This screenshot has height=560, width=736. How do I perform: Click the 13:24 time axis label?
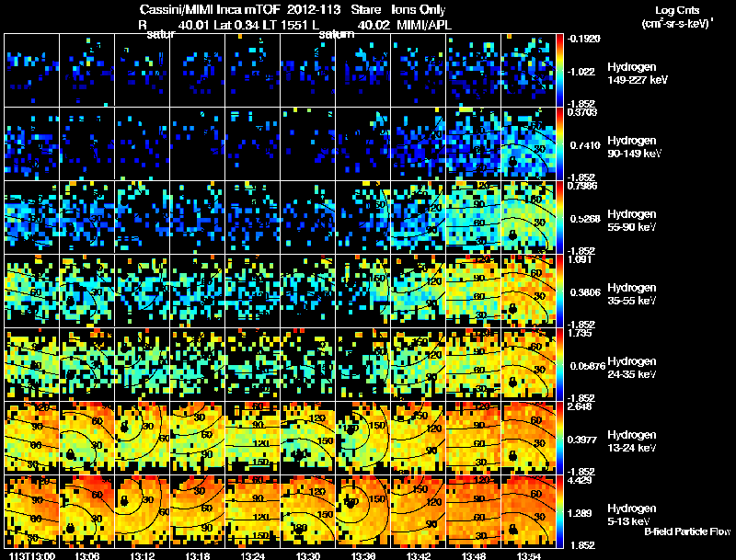click(252, 555)
